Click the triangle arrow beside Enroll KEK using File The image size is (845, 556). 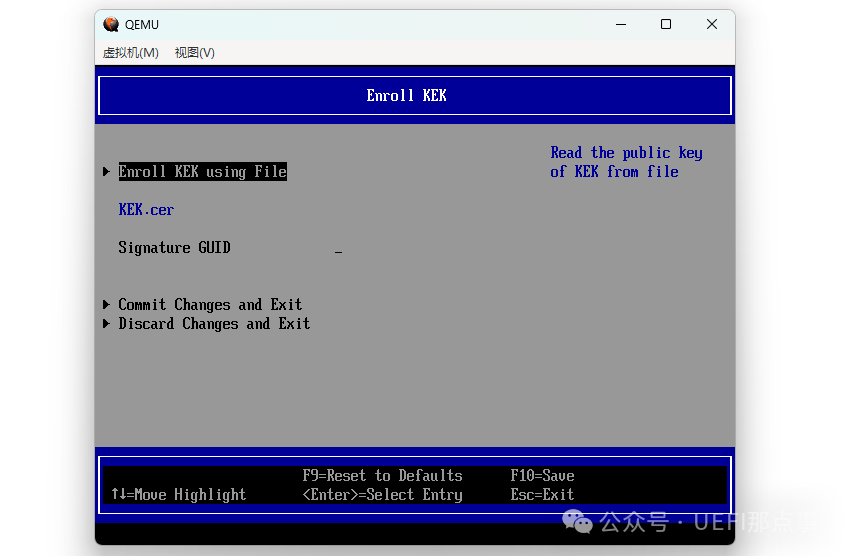[106, 172]
